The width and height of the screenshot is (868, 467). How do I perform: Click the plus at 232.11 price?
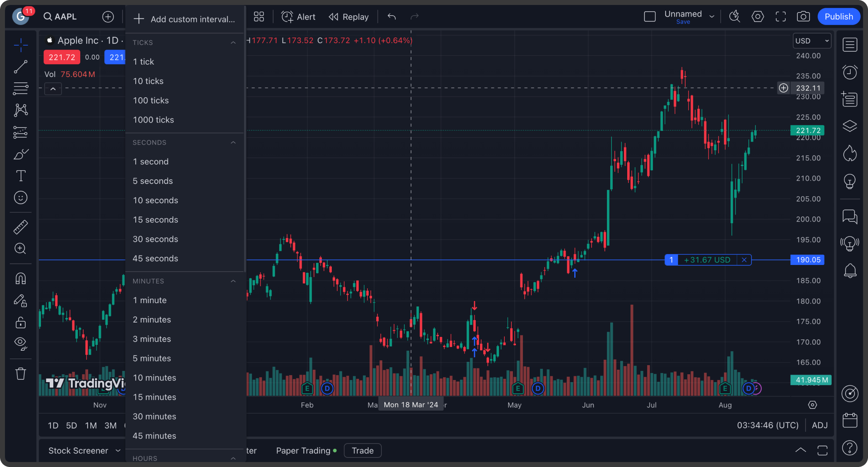784,88
